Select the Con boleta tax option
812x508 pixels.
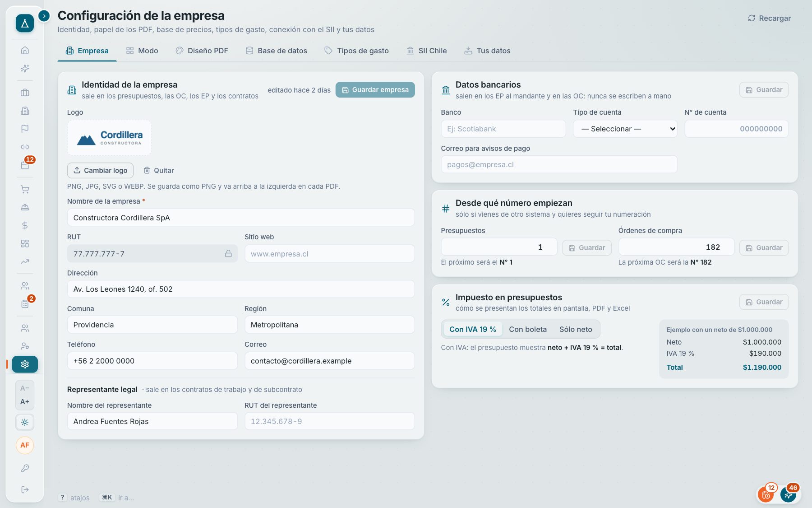click(528, 329)
